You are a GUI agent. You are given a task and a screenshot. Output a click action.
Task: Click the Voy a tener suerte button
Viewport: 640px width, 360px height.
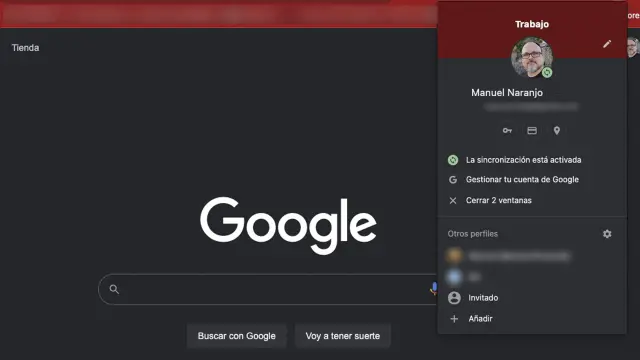click(x=343, y=336)
